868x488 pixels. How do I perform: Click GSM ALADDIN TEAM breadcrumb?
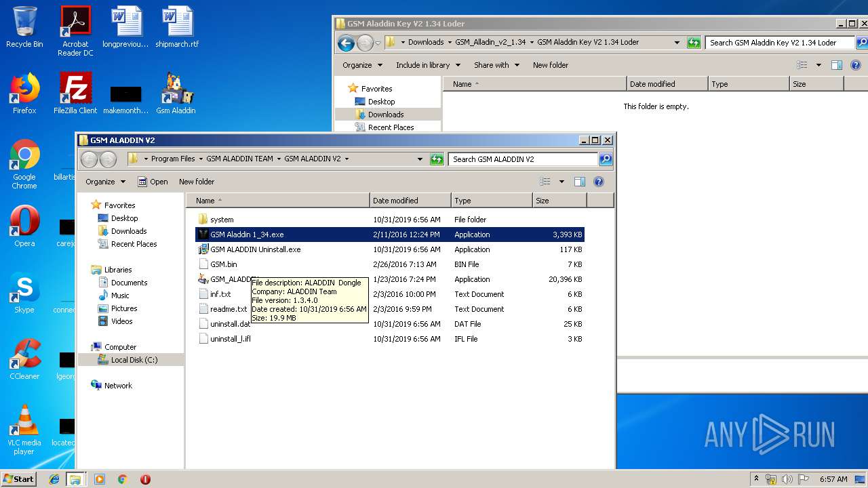[x=239, y=159]
